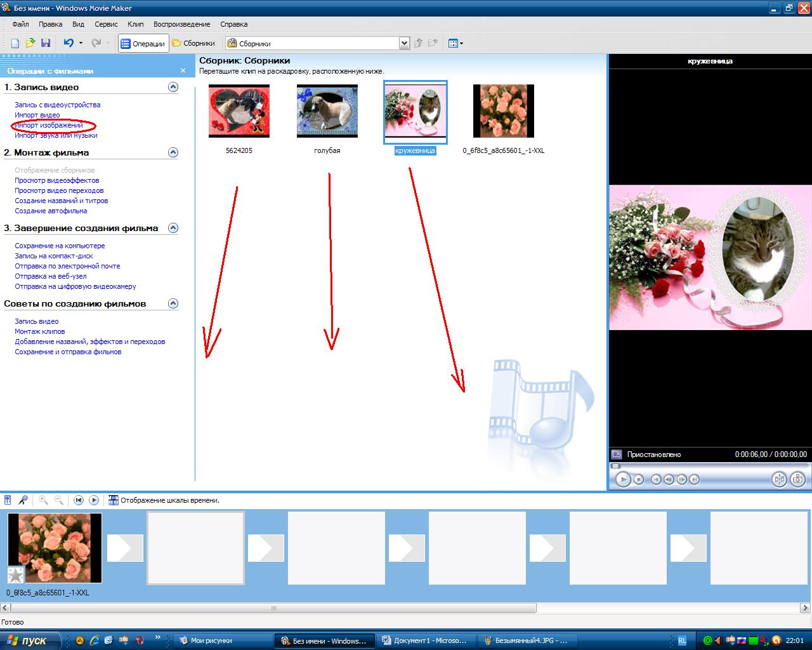This screenshot has width=812, height=650.
Task: Jump back to the previous clip in monitor
Action: [657, 480]
